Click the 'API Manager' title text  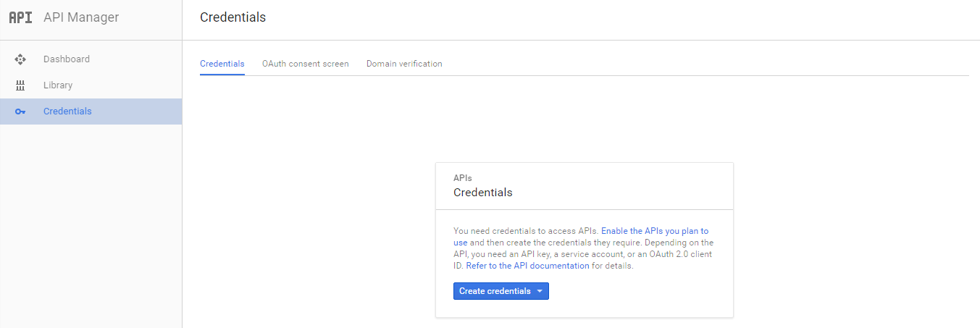tap(81, 18)
